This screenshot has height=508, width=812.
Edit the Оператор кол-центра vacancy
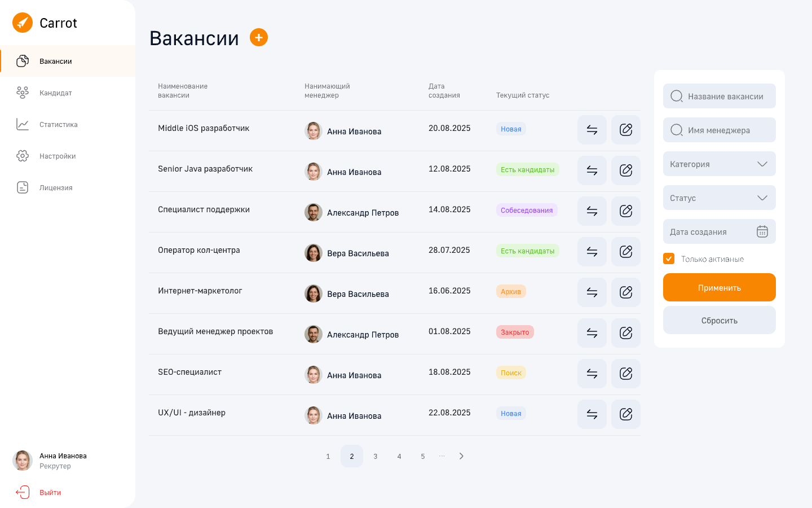click(x=626, y=252)
